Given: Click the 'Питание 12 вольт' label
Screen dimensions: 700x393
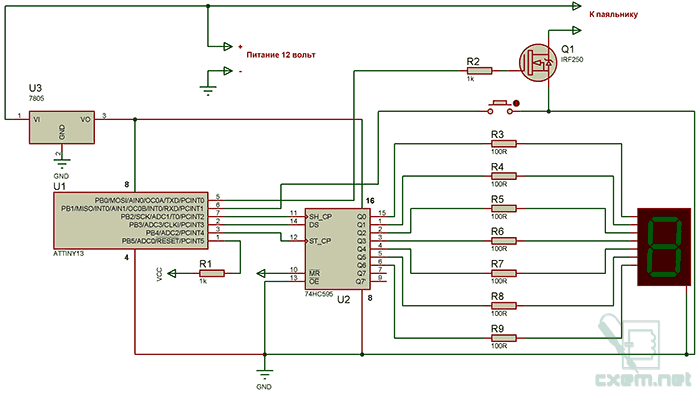Looking at the screenshot, I should [281, 55].
